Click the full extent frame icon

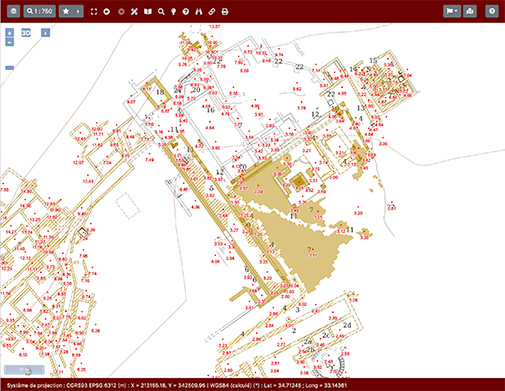point(94,12)
